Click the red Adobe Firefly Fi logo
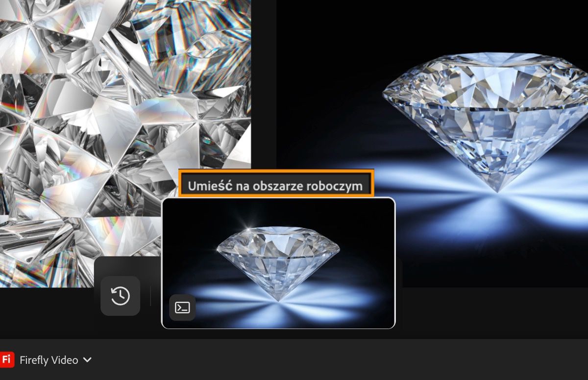This screenshot has height=380, width=588. pyautogui.click(x=7, y=359)
